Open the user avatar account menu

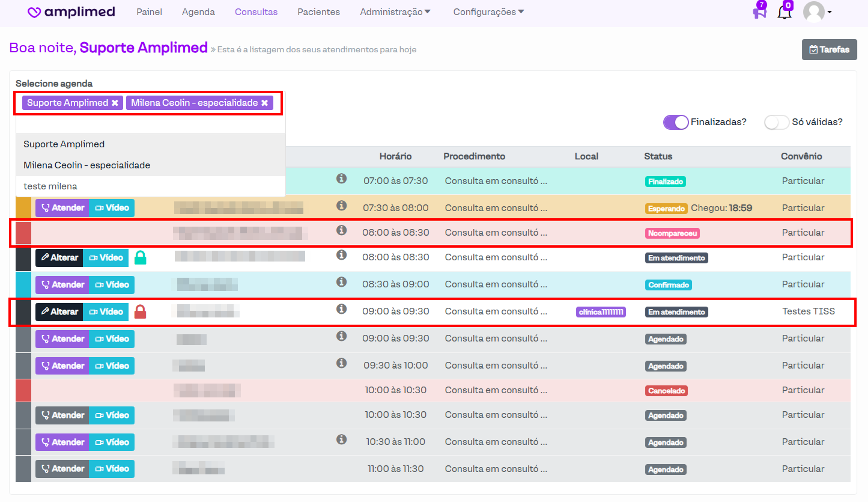817,12
